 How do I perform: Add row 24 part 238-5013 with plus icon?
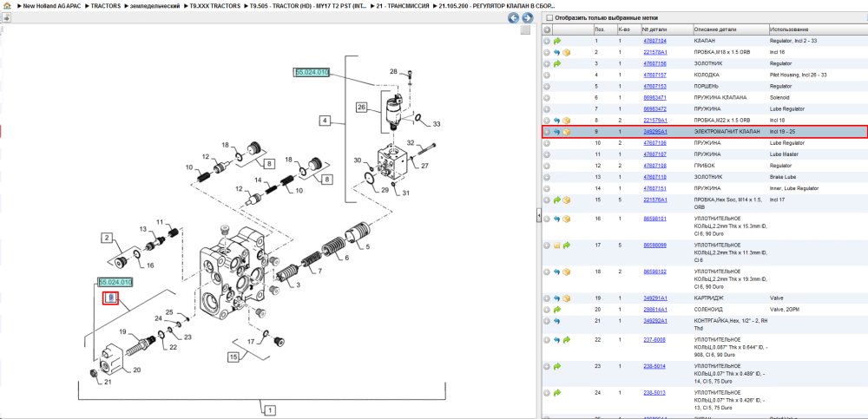click(547, 393)
